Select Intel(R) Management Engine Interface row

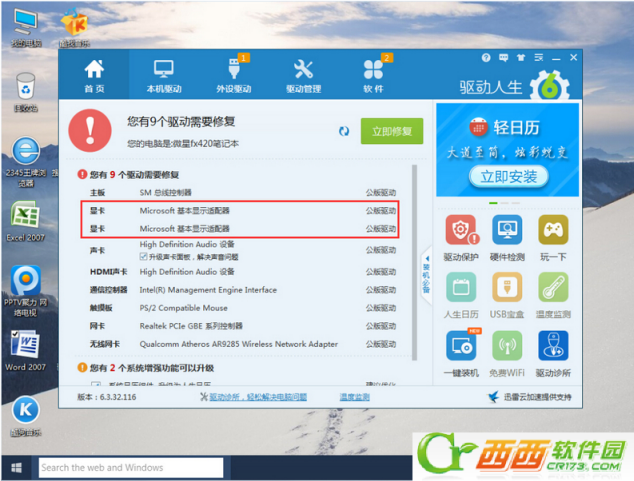pos(243,290)
